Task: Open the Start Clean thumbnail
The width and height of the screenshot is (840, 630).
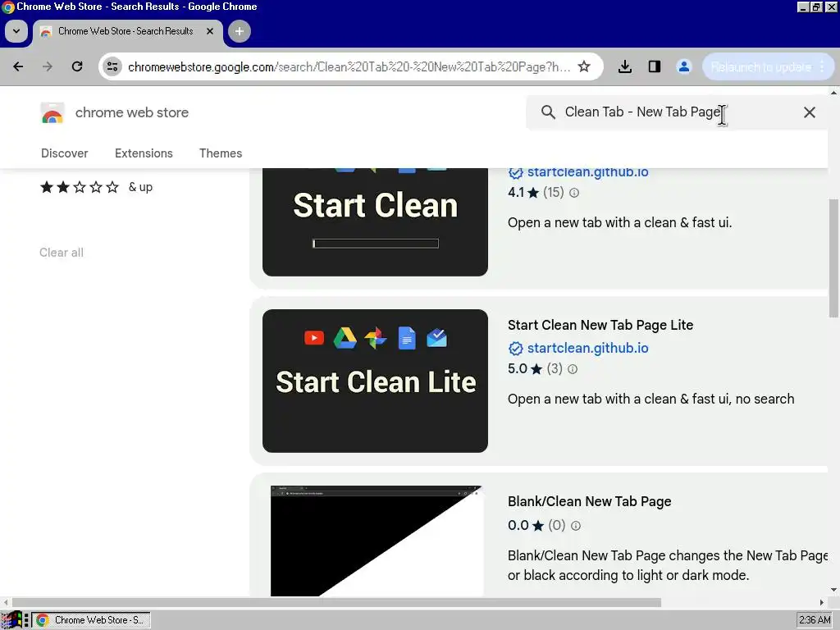Action: (x=375, y=221)
